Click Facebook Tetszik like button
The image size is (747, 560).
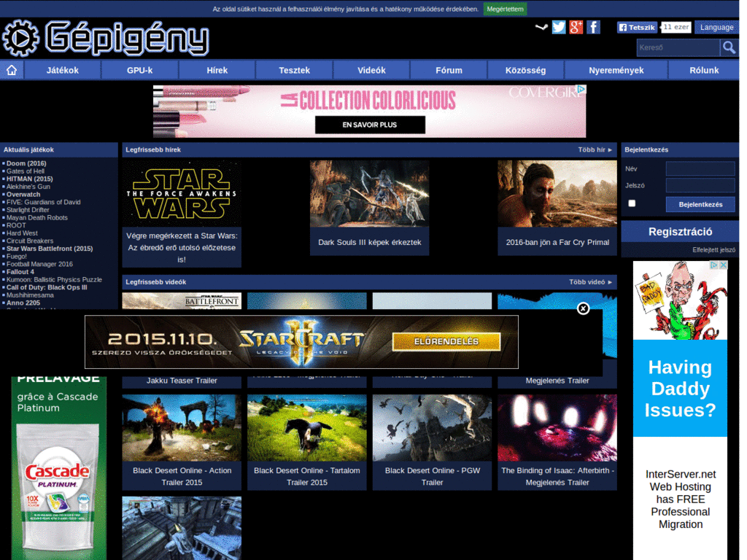click(637, 27)
